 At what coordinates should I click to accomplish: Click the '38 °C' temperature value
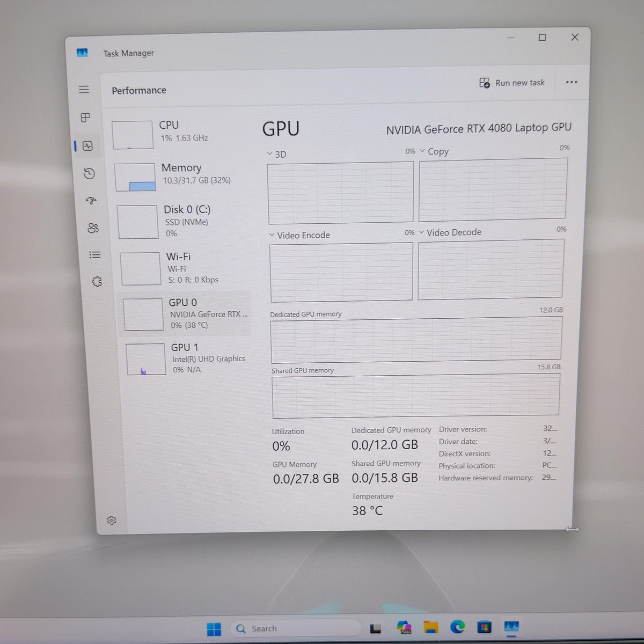click(368, 510)
